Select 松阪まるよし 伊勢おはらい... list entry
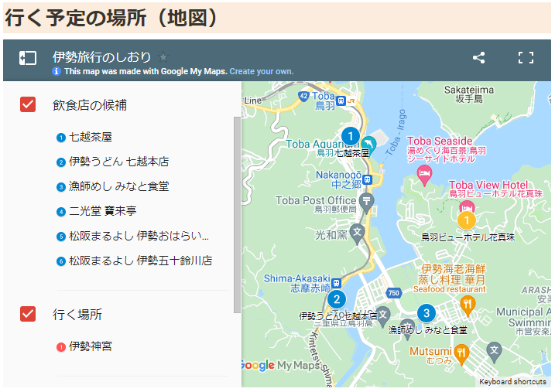 (x=139, y=236)
